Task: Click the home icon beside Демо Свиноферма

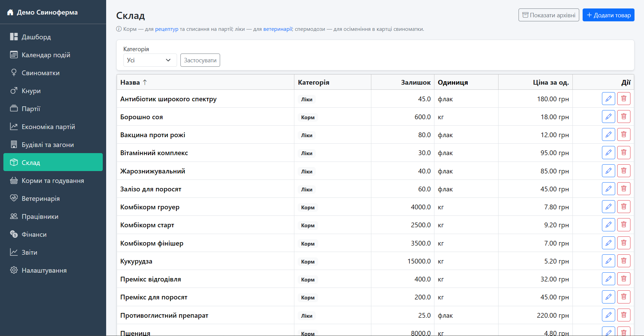Action: tap(10, 13)
